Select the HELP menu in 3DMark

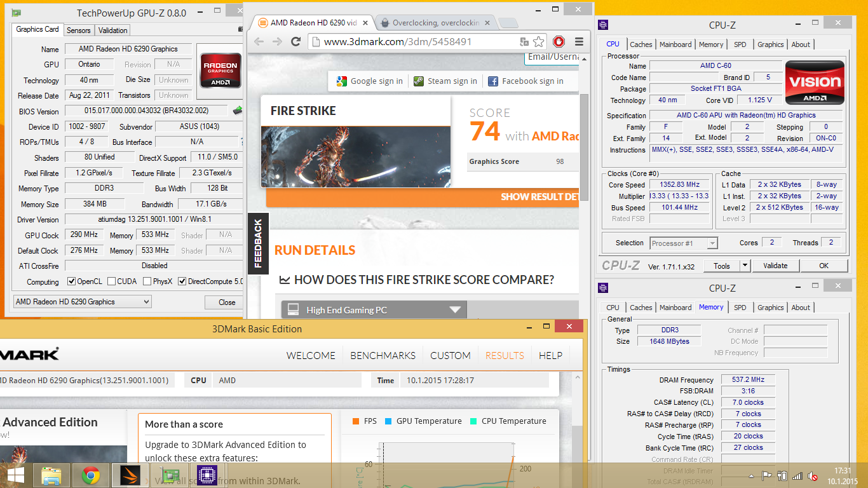[550, 355]
